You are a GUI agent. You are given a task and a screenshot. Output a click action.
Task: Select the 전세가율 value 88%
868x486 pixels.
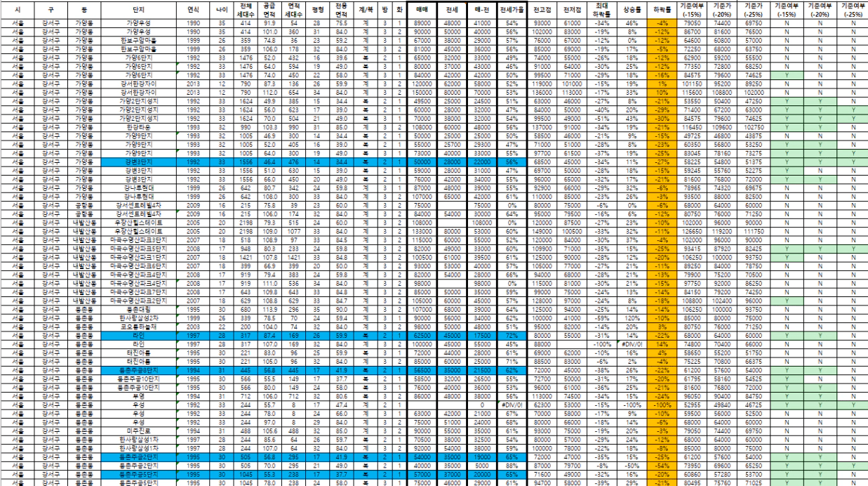pos(512,466)
